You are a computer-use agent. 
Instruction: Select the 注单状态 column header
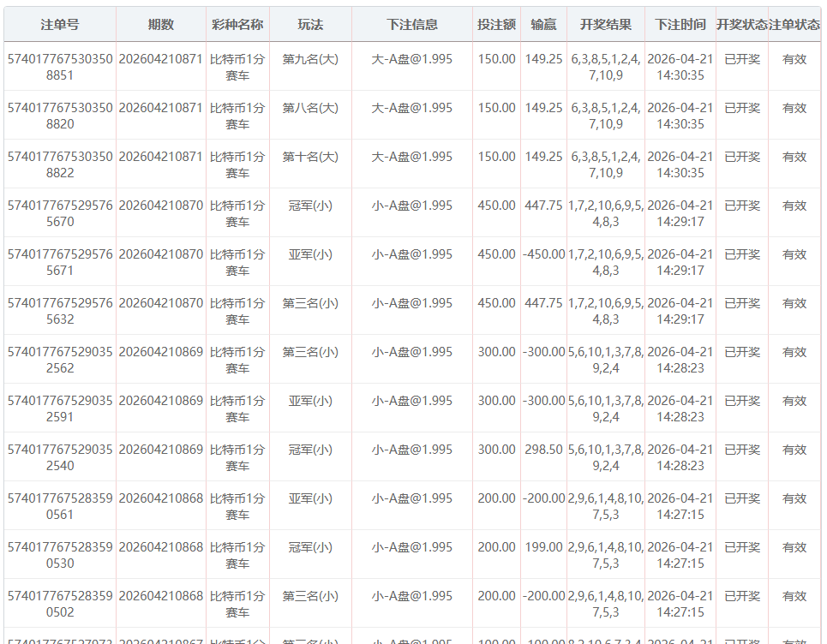click(794, 25)
